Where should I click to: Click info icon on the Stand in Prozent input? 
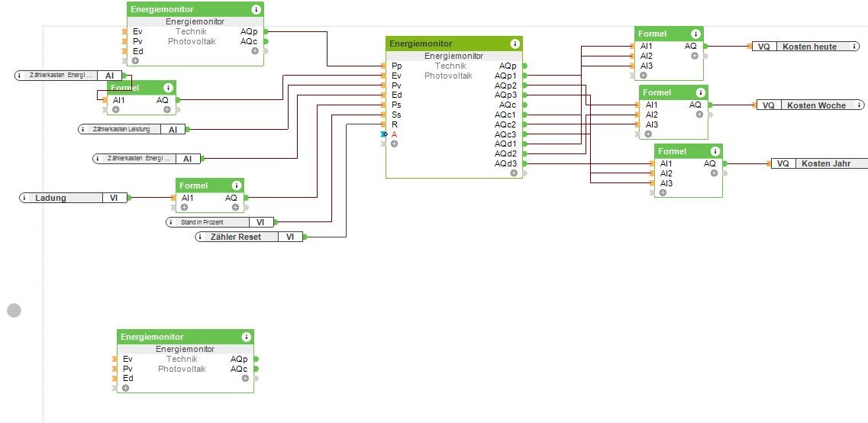click(x=171, y=222)
